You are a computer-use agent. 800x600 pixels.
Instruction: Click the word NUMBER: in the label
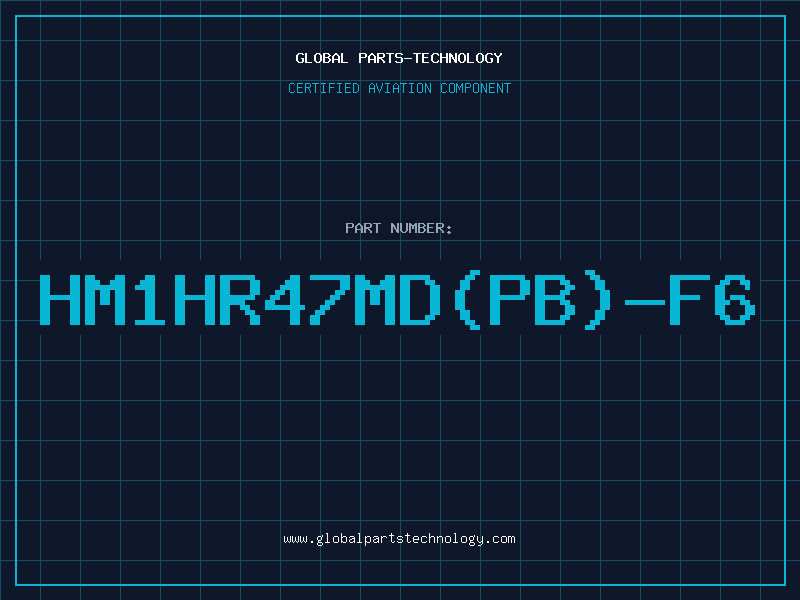[x=421, y=228]
